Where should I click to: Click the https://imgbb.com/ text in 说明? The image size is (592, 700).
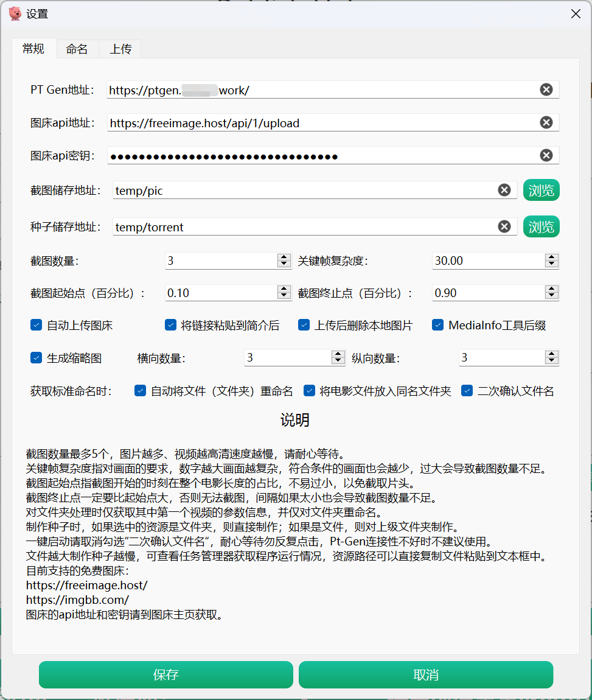point(77,600)
